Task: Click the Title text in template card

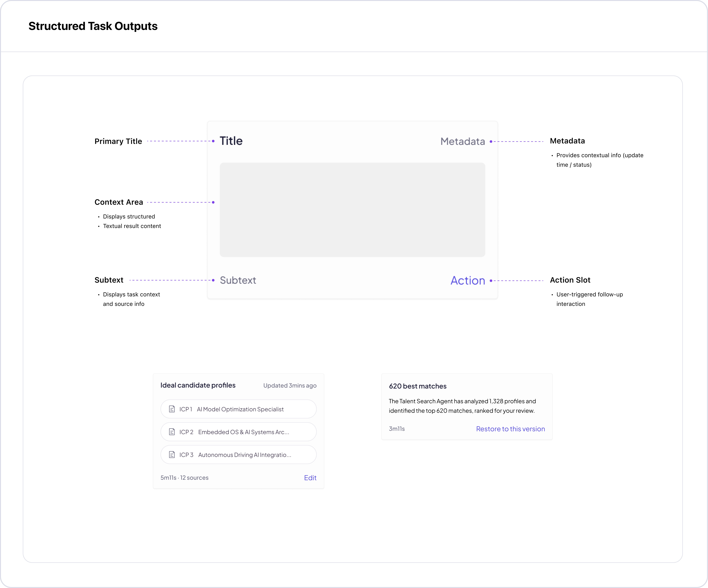Action: [231, 141]
